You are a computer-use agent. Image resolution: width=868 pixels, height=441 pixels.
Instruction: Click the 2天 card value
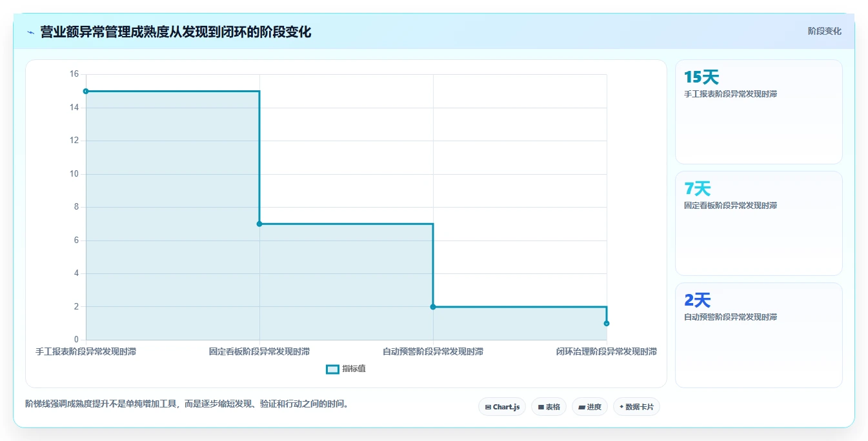[x=697, y=300]
